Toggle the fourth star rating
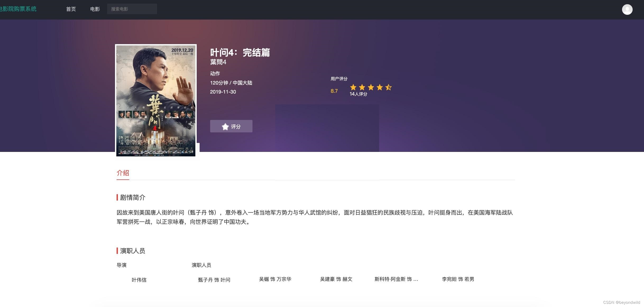 (379, 87)
